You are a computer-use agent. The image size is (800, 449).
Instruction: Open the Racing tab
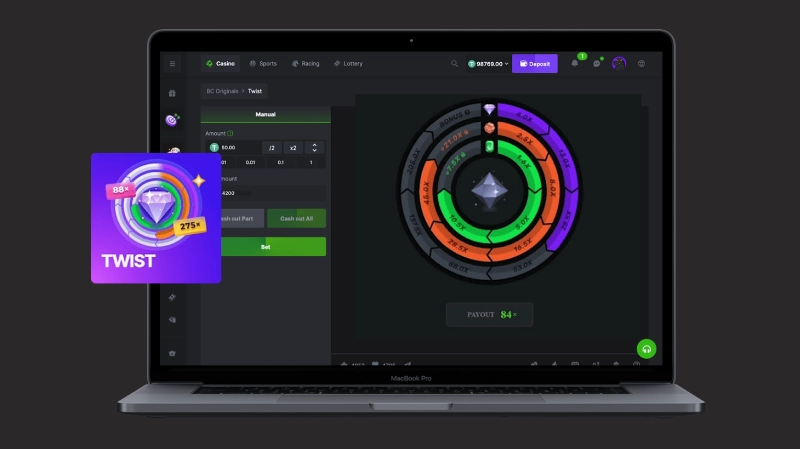click(x=306, y=63)
